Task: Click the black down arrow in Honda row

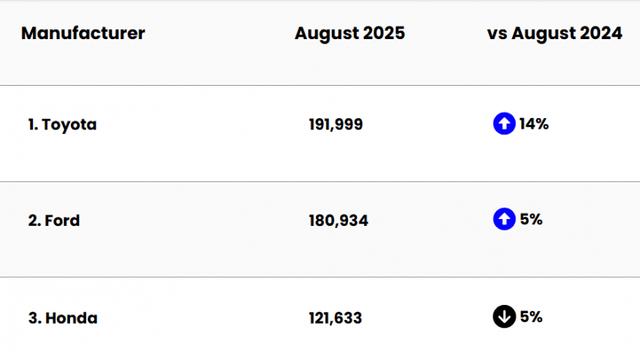Action: (x=504, y=316)
